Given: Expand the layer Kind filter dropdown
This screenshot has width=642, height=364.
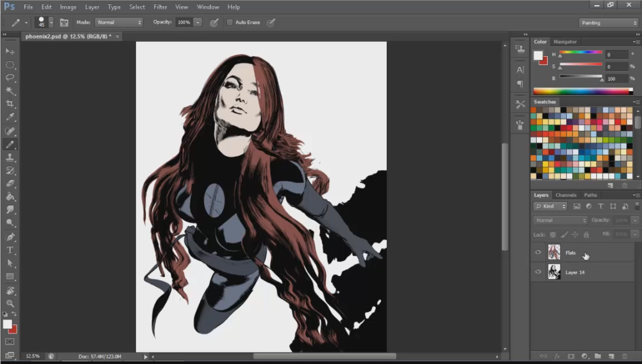Looking at the screenshot, I should tap(551, 206).
